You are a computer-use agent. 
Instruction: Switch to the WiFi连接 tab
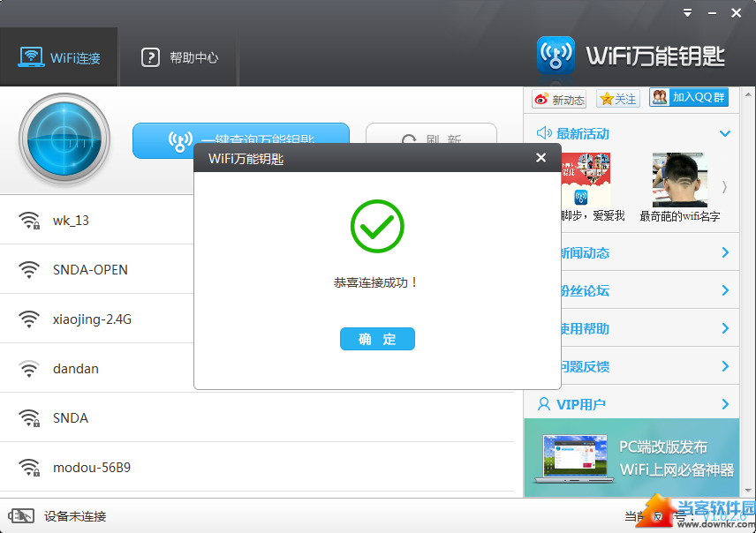tap(59, 56)
